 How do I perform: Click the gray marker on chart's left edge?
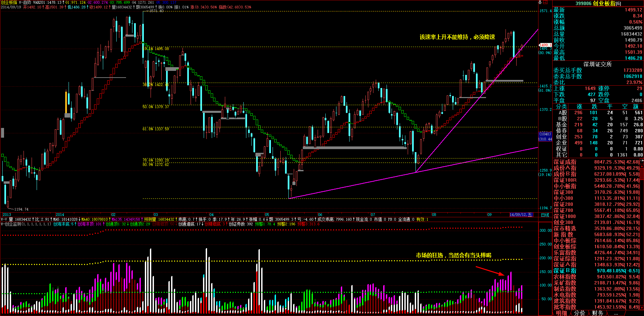click(x=2, y=133)
